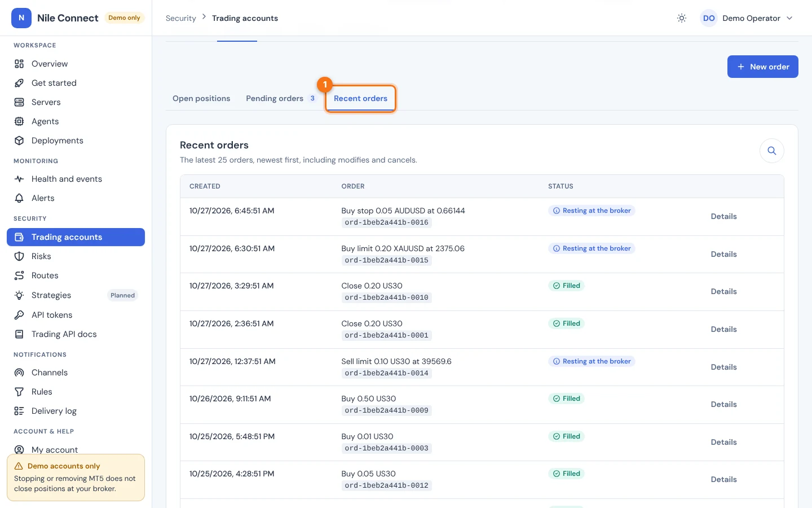Open API tokens page
The image size is (812, 508).
click(x=76, y=315)
